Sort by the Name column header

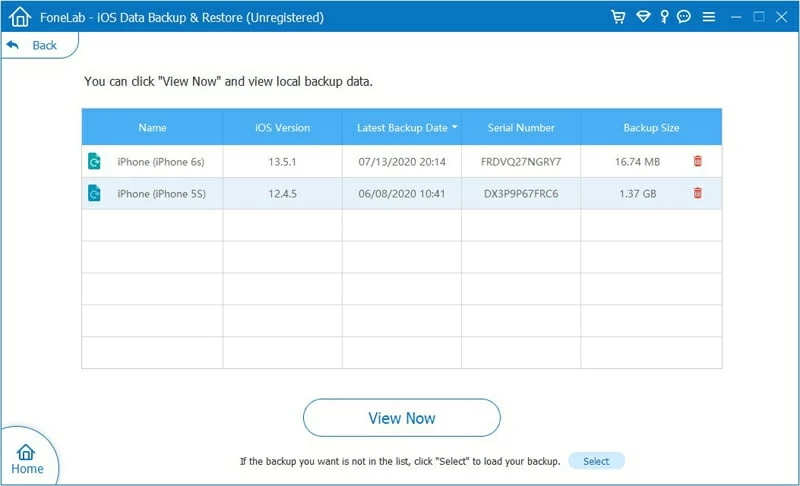click(x=152, y=128)
